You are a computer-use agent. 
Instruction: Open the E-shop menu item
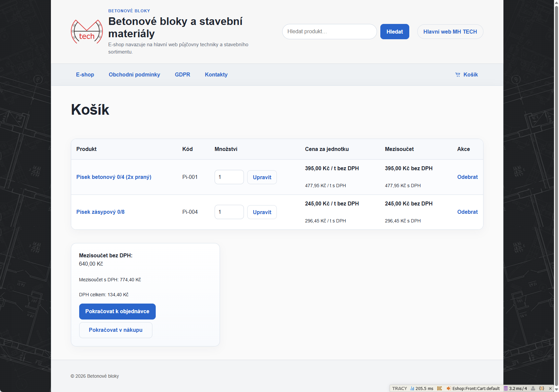click(85, 74)
